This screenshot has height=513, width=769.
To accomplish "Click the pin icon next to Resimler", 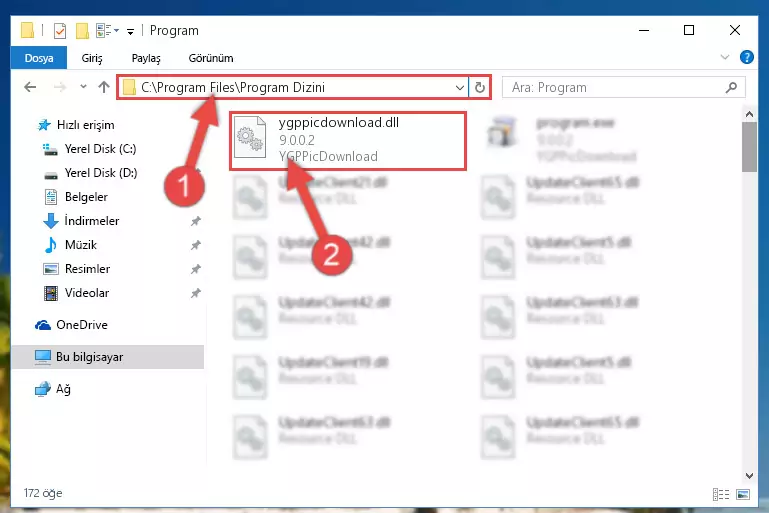I will pyautogui.click(x=196, y=269).
